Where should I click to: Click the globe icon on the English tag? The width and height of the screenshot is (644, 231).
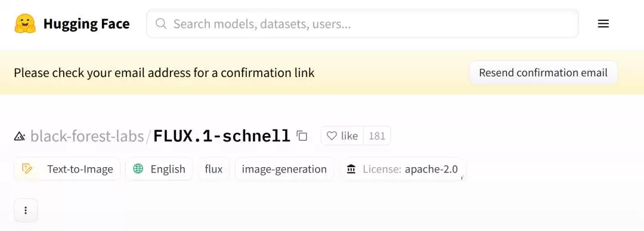(x=138, y=168)
